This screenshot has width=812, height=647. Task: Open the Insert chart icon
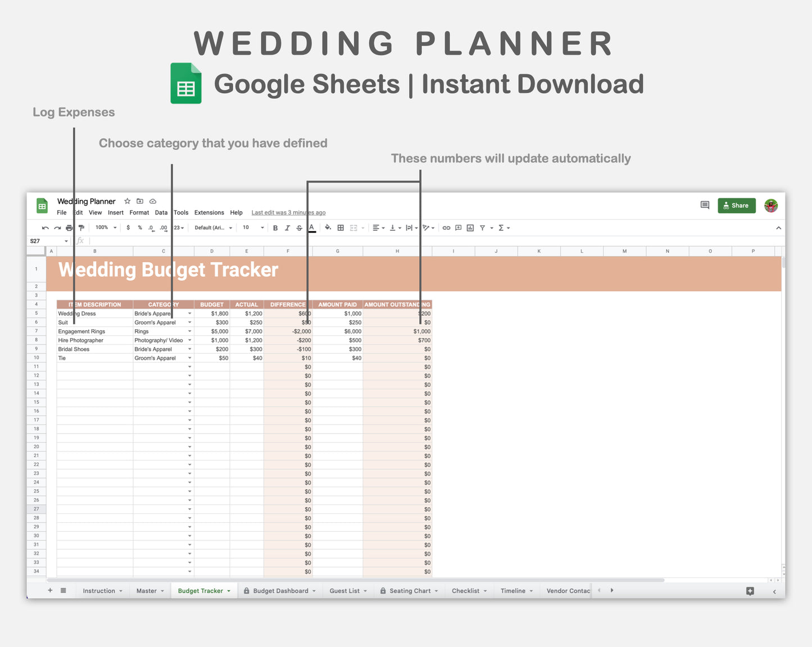tap(470, 227)
